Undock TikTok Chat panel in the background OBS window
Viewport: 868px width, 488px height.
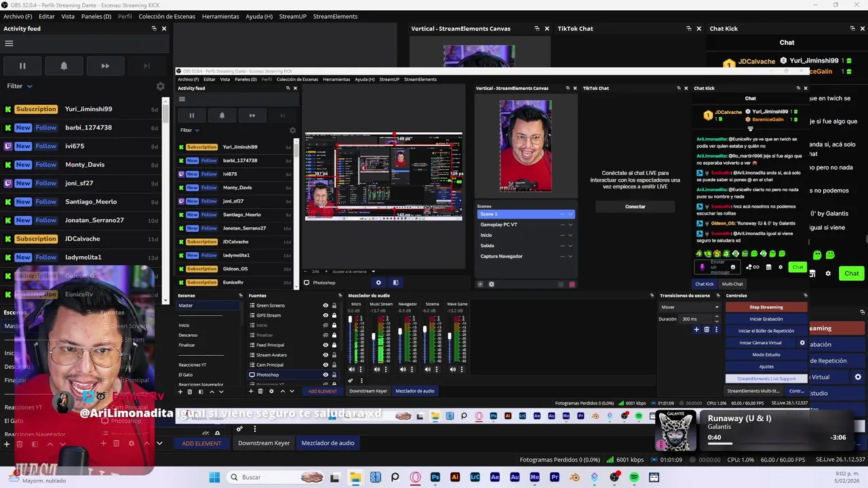[688, 28]
